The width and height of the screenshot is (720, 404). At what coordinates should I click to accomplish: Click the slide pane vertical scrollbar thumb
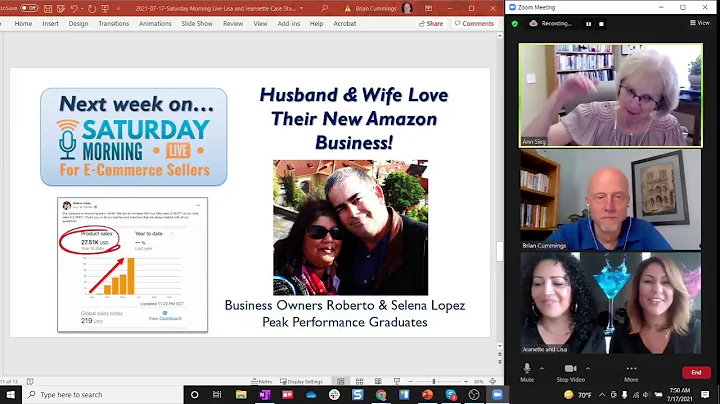click(500, 251)
